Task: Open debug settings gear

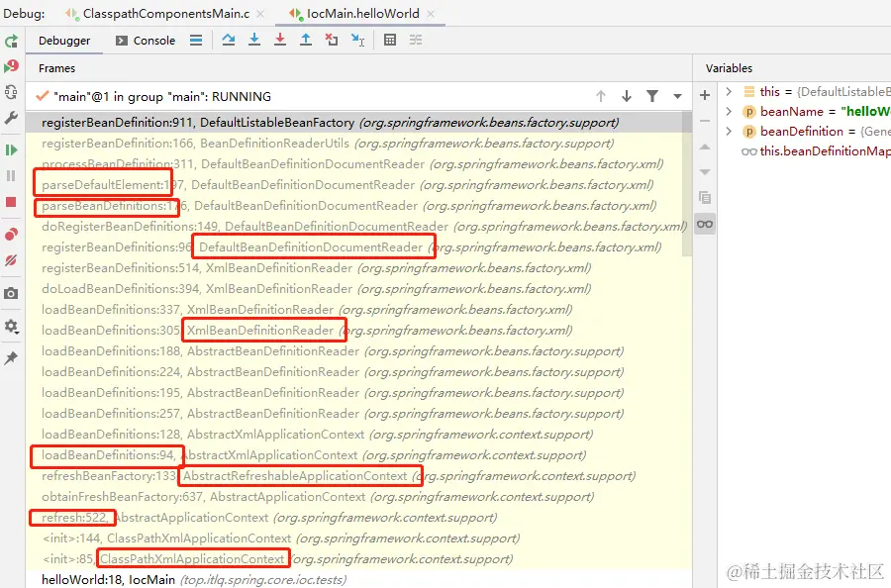Action: click(11, 326)
